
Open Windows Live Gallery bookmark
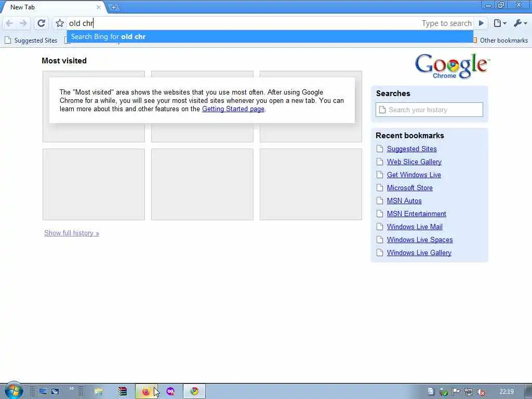pyautogui.click(x=419, y=253)
